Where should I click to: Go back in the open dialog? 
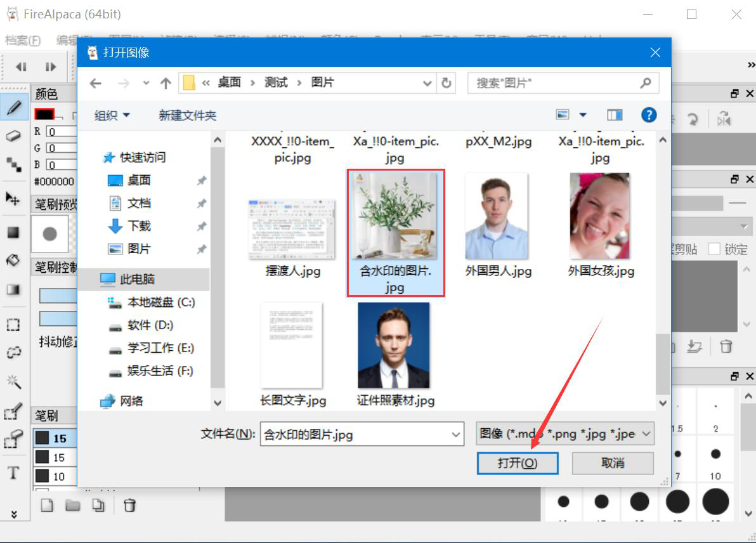click(96, 84)
